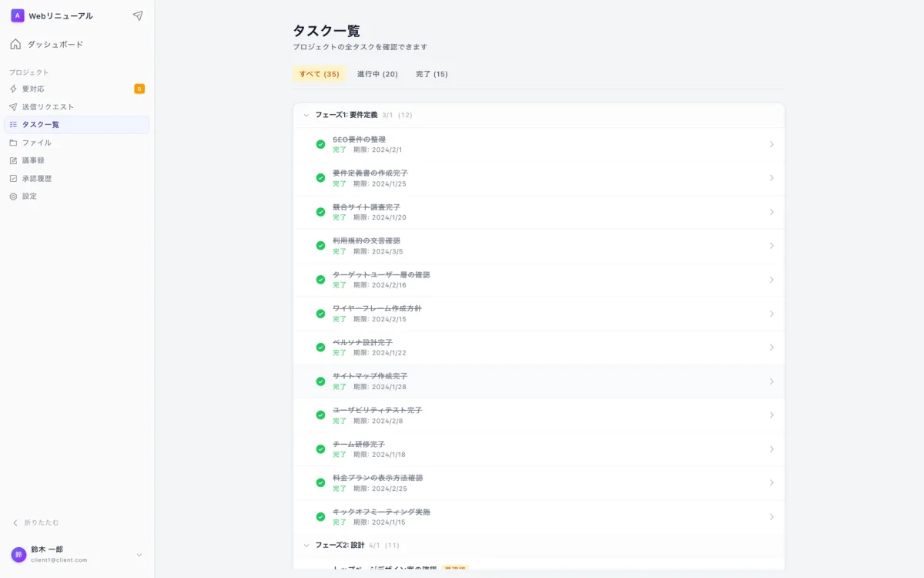
Task: Click the orange 9 badge on 要対応
Action: coord(139,89)
